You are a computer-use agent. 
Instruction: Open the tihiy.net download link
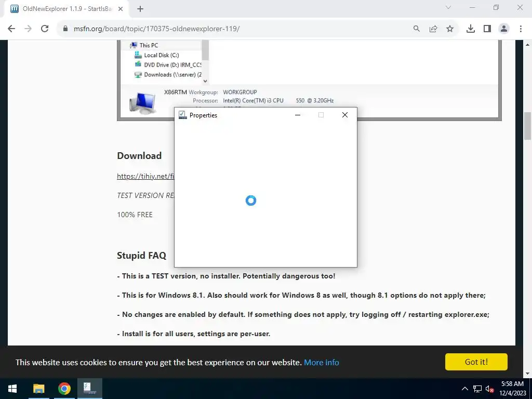coord(145,176)
